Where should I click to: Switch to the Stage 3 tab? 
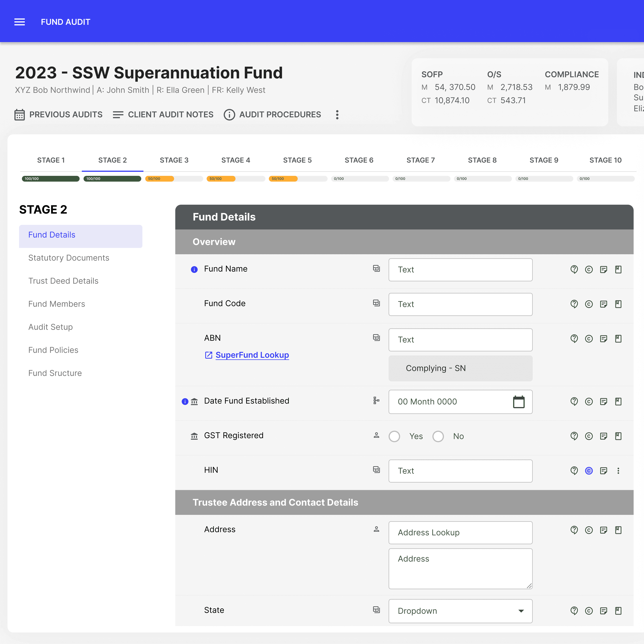coord(174,160)
